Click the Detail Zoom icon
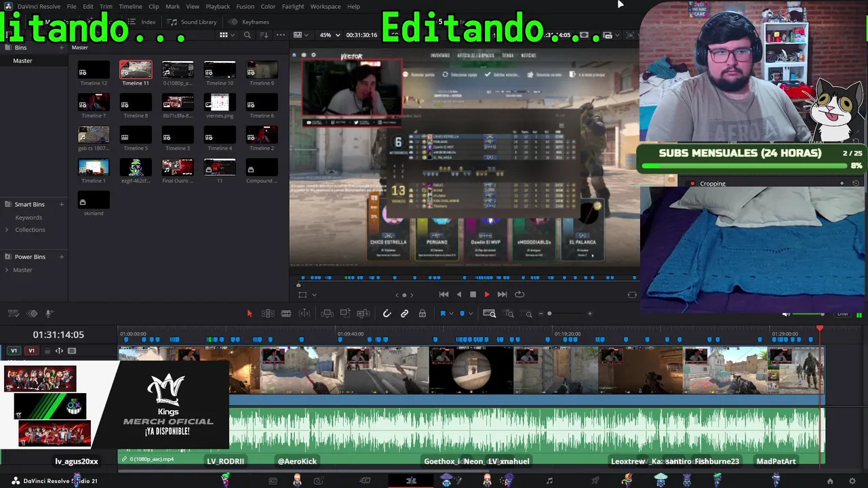 click(509, 313)
